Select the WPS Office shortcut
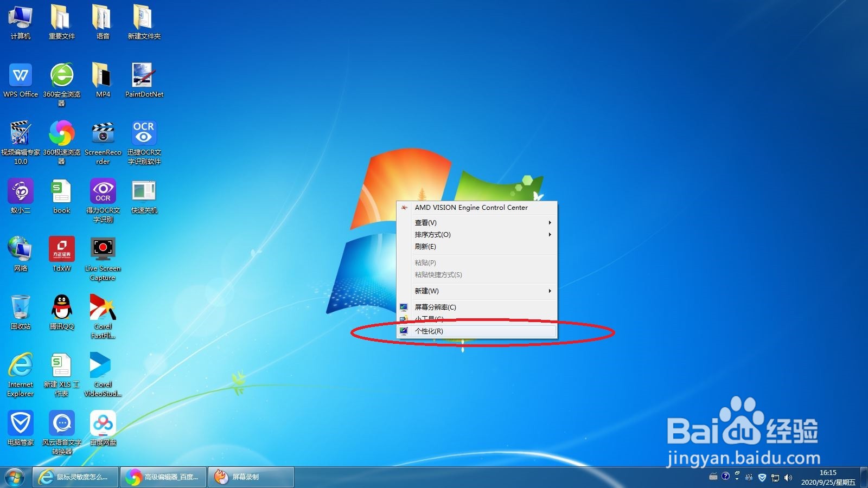The height and width of the screenshot is (488, 868). tap(21, 80)
